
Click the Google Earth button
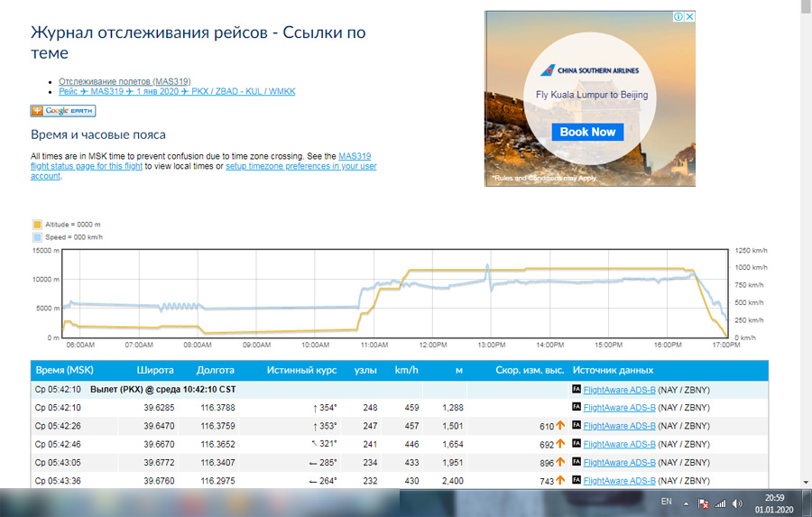pos(63,110)
